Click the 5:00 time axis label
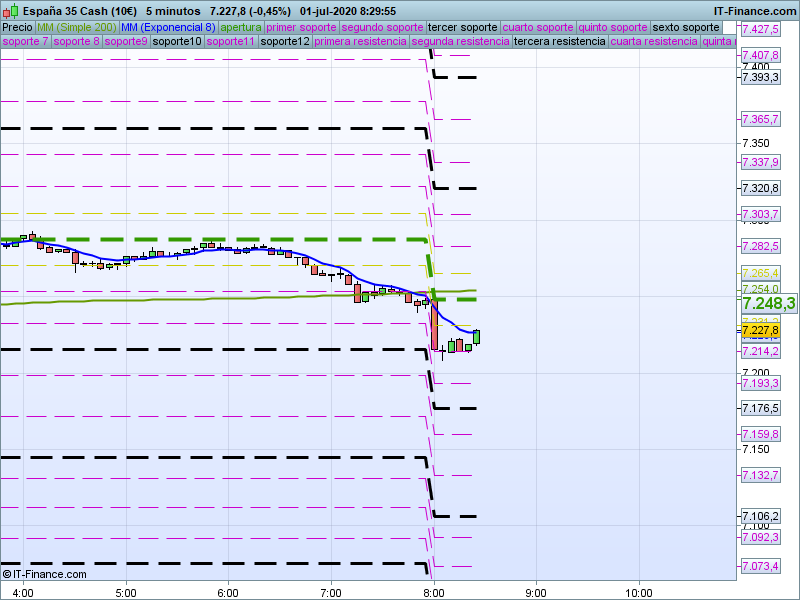This screenshot has width=800, height=600. (126, 593)
